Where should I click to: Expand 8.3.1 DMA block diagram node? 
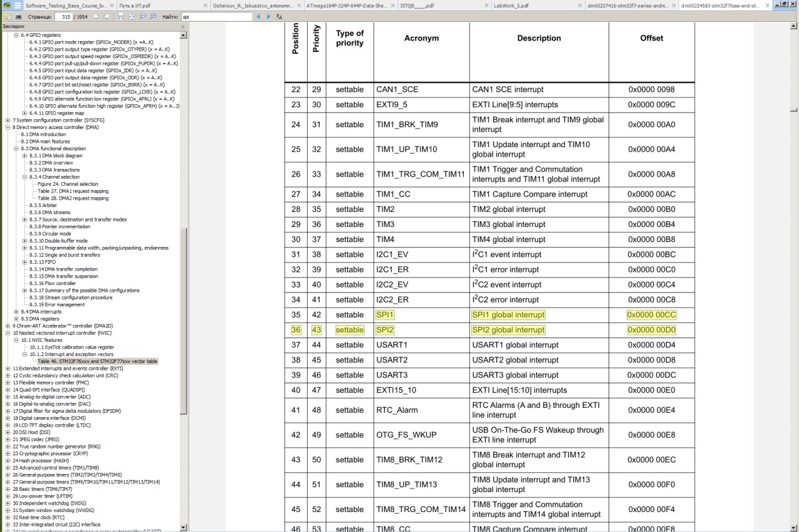pos(24,156)
